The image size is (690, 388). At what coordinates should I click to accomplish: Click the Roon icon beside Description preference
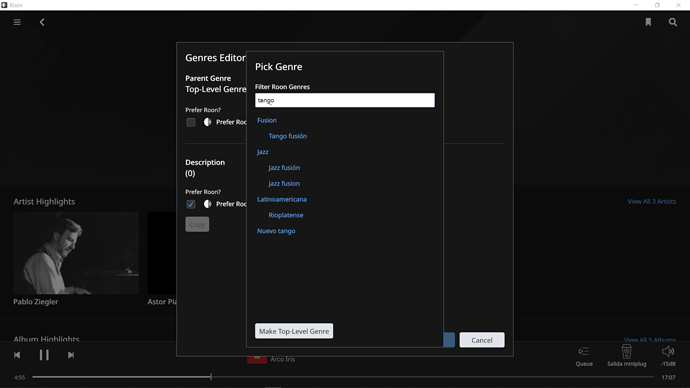(208, 204)
